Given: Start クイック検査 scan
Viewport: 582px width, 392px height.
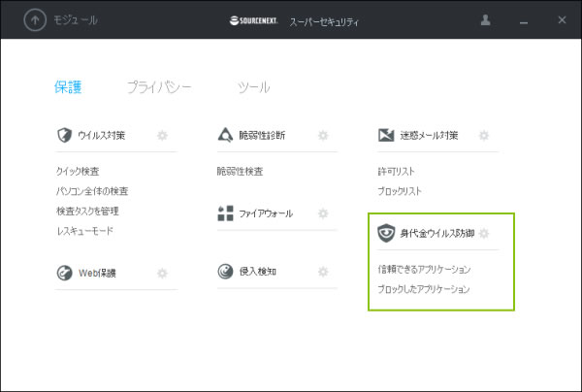Looking at the screenshot, I should 78,171.
